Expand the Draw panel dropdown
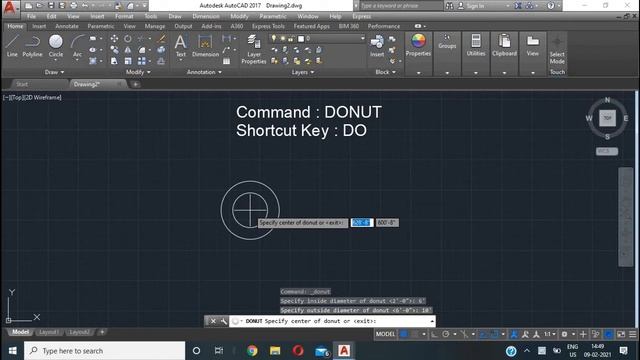Image resolution: width=640 pixels, height=360 pixels. tap(54, 72)
